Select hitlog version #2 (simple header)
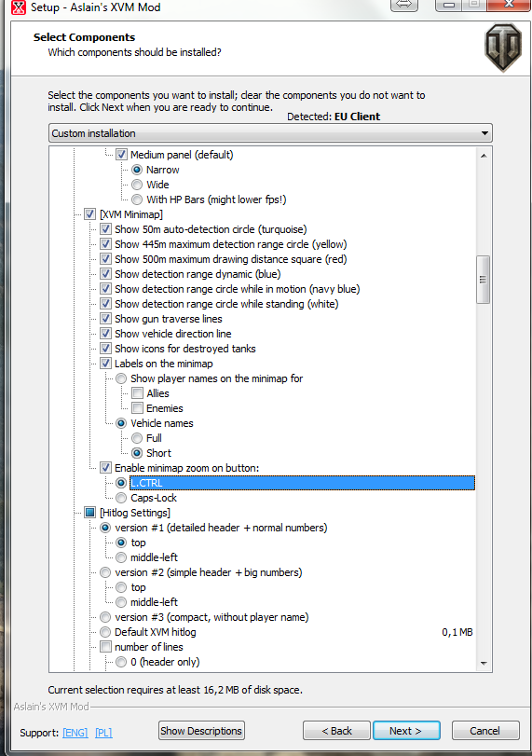This screenshot has width=532, height=756. click(105, 572)
